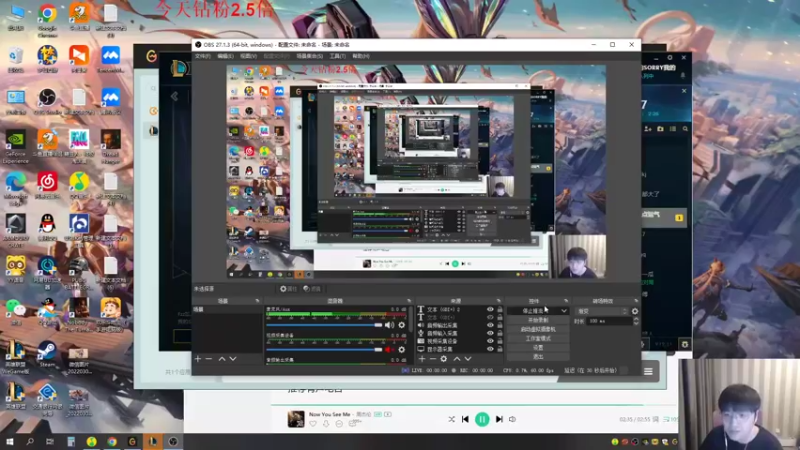Toggle shuffle mode in the music player

tap(452, 419)
